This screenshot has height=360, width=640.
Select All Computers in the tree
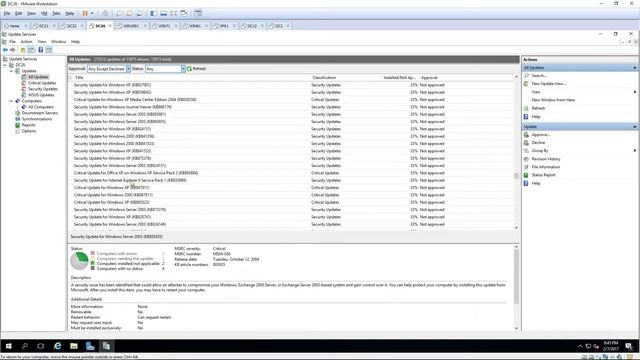(41, 107)
